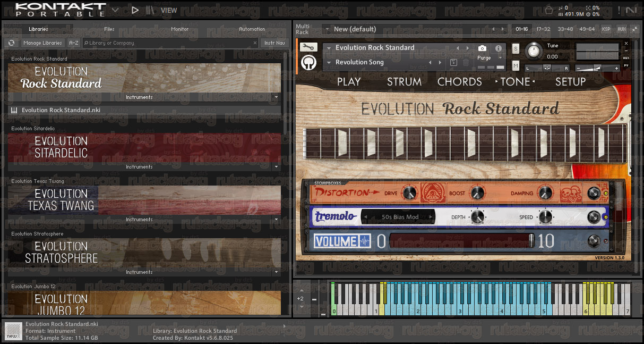Image resolution: width=644 pixels, height=344 pixels.
Task: Click the save snapshot disk icon
Action: (454, 62)
